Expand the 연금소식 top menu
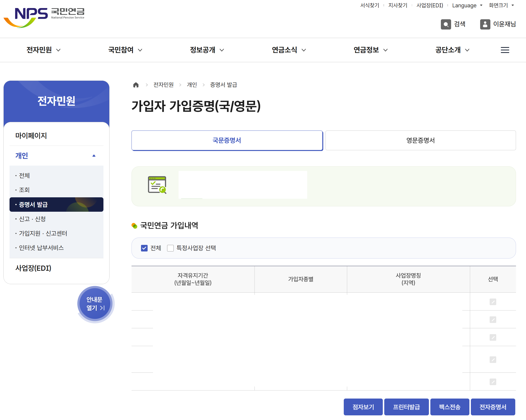Screen dimensions: 526x420 coord(289,50)
